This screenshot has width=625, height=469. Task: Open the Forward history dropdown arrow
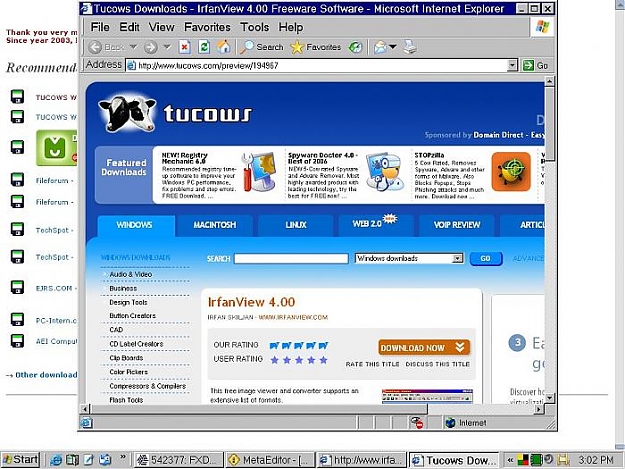pyautogui.click(x=167, y=47)
